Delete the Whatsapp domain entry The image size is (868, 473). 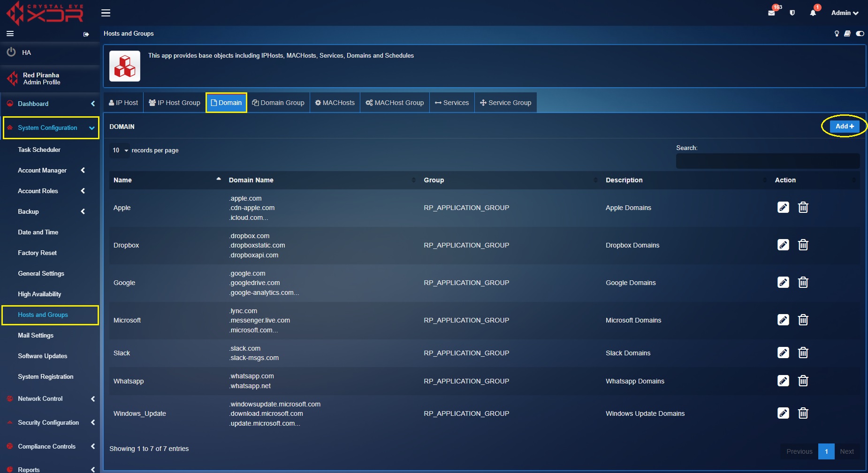803,381
